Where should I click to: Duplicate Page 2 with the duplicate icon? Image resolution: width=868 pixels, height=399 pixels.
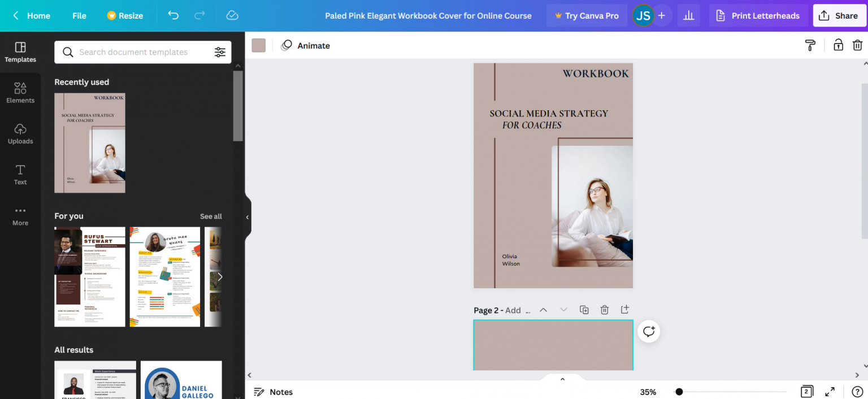pos(584,310)
